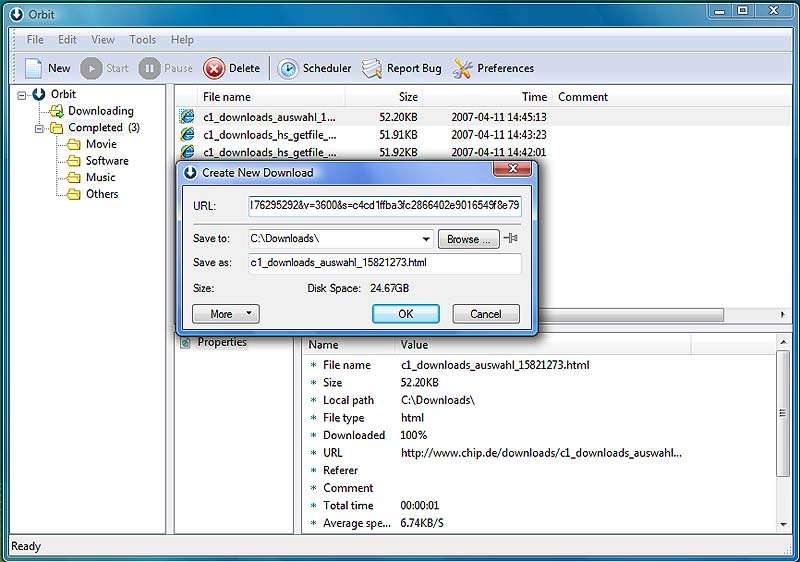Screen dimensions: 800x562
Task: Sort by the Time column header
Action: (x=487, y=97)
